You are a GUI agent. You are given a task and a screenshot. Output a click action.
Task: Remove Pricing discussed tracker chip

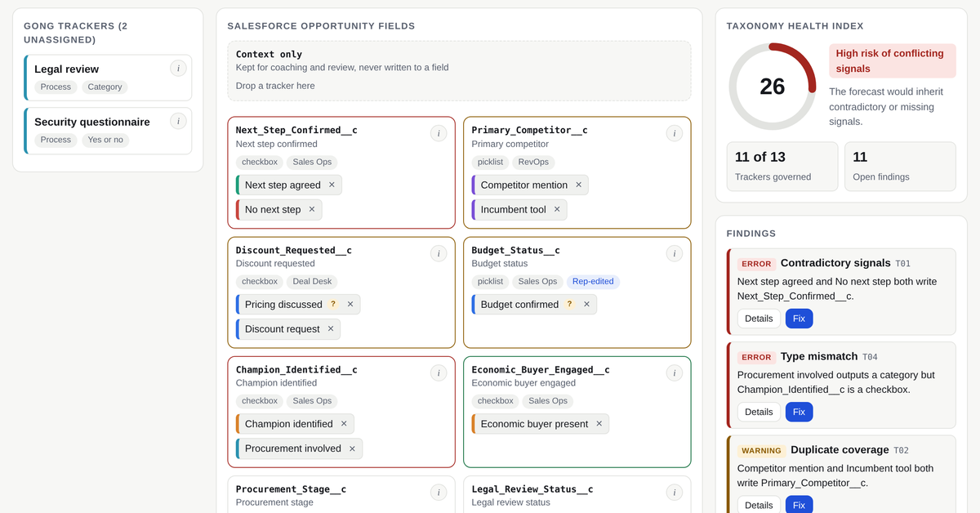[x=350, y=304]
